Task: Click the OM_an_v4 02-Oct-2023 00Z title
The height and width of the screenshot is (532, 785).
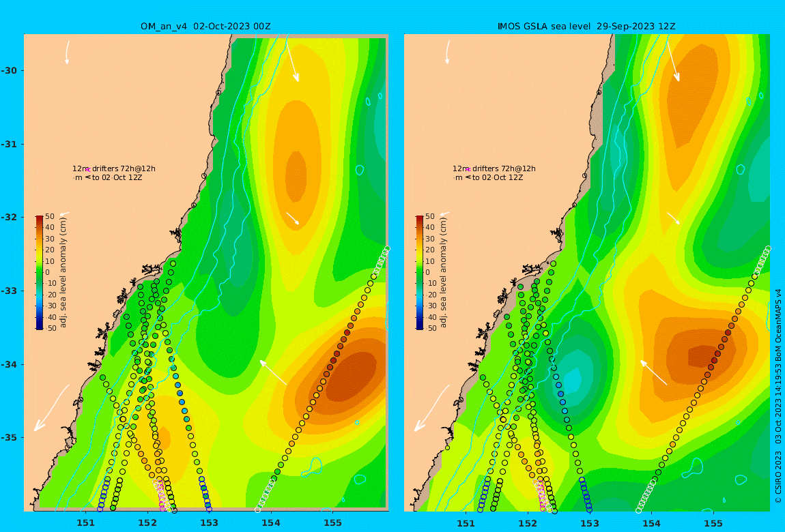Action: click(x=205, y=26)
